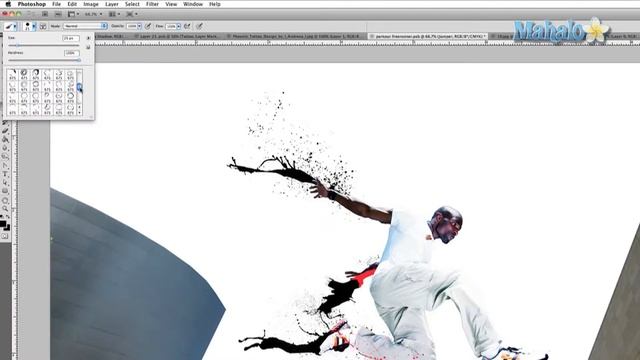The image size is (640, 360).
Task: Open the View Extras dropdown
Action: 73,14
